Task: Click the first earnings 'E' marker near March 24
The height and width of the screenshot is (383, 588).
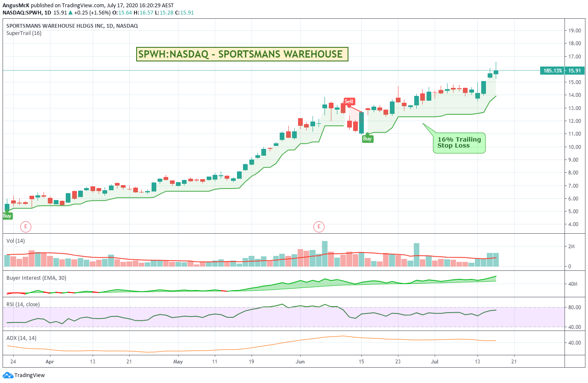Action: tap(26, 226)
